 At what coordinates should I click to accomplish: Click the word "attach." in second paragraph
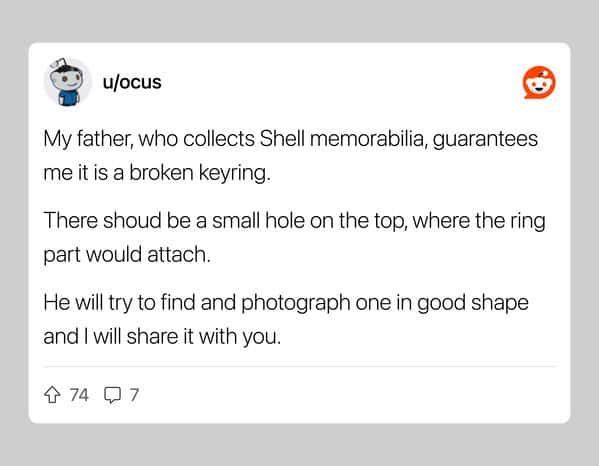tap(179, 254)
